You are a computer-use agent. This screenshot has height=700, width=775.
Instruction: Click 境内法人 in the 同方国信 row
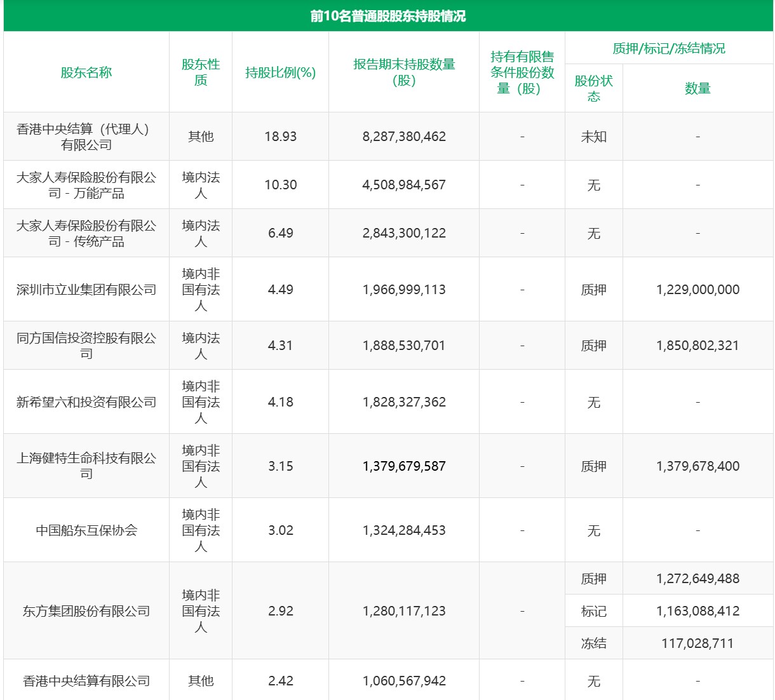pyautogui.click(x=201, y=346)
